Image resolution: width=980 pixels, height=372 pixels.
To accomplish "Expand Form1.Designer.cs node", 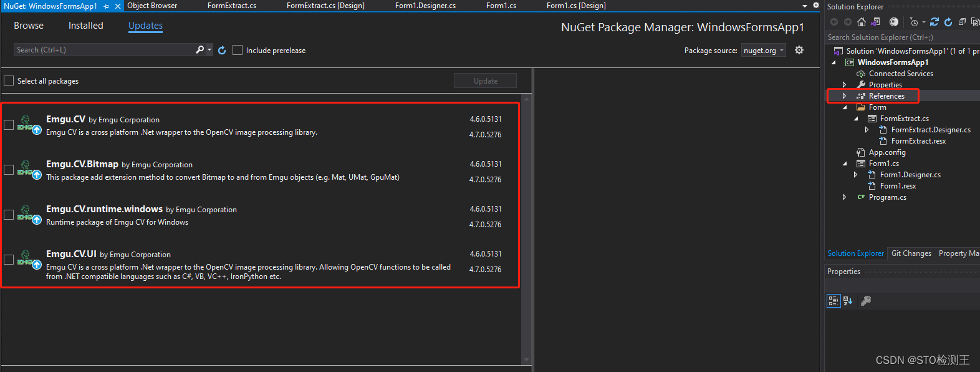I will 855,175.
